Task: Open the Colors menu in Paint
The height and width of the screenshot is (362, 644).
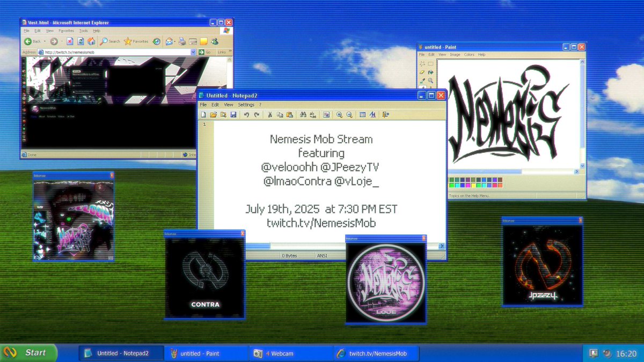Action: [469, 55]
